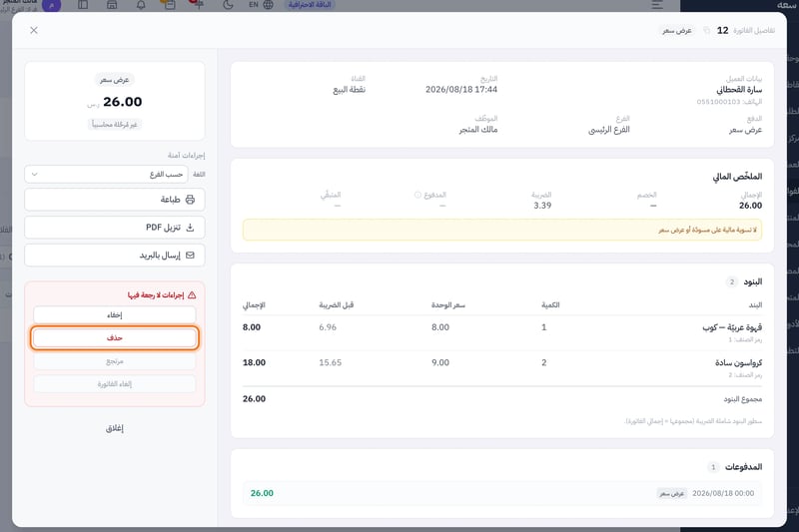Click the الملخّص المالي section heading

click(x=737, y=177)
